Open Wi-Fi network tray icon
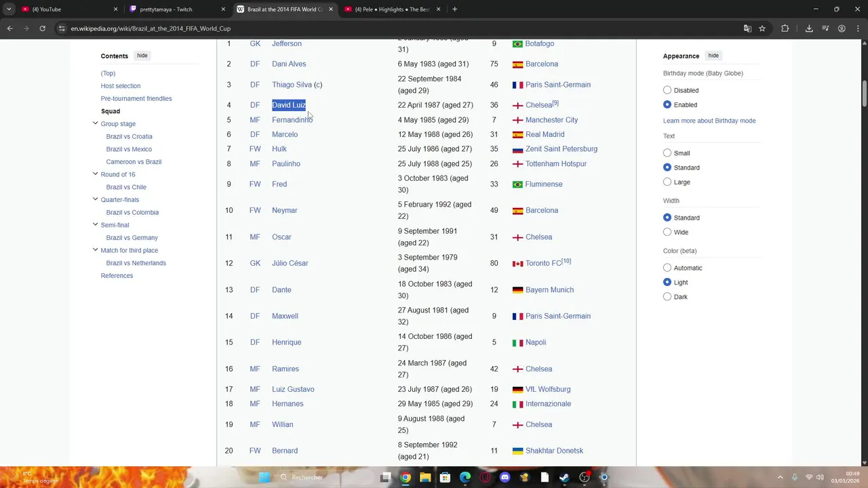The height and width of the screenshot is (488, 868). (809, 477)
